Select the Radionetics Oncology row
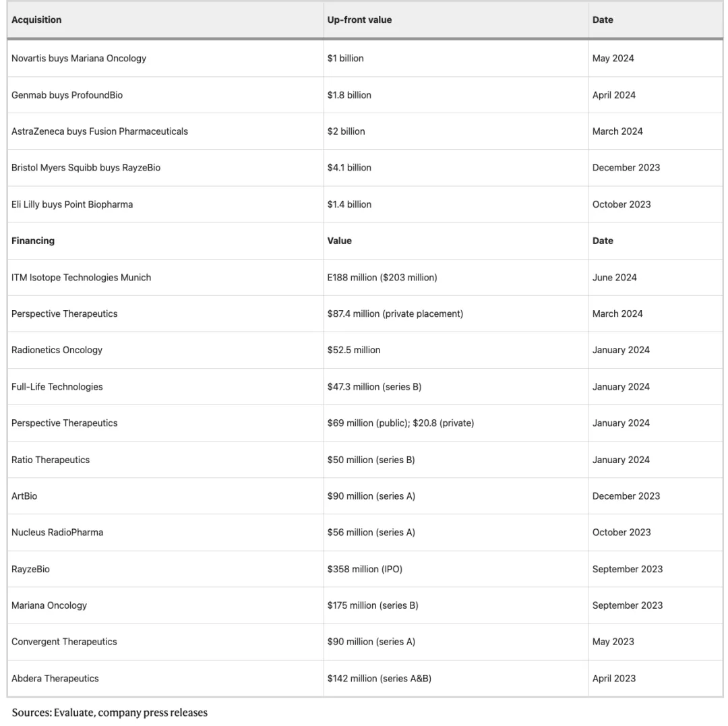The width and height of the screenshot is (728, 726). pyautogui.click(x=57, y=350)
